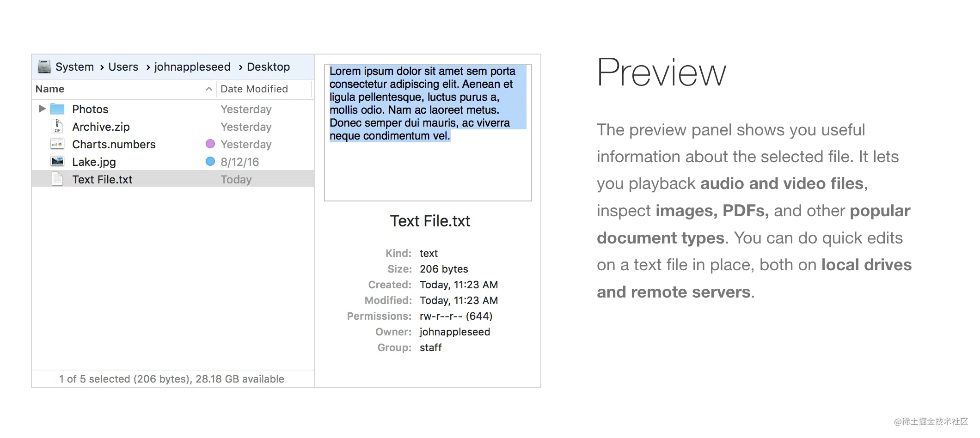Image resolution: width=980 pixels, height=438 pixels.
Task: Sort by the Date Modified column header
Action: coord(254,89)
